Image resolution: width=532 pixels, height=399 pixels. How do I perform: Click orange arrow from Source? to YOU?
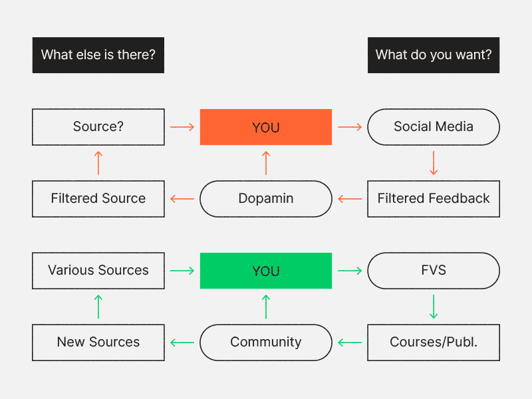(182, 127)
